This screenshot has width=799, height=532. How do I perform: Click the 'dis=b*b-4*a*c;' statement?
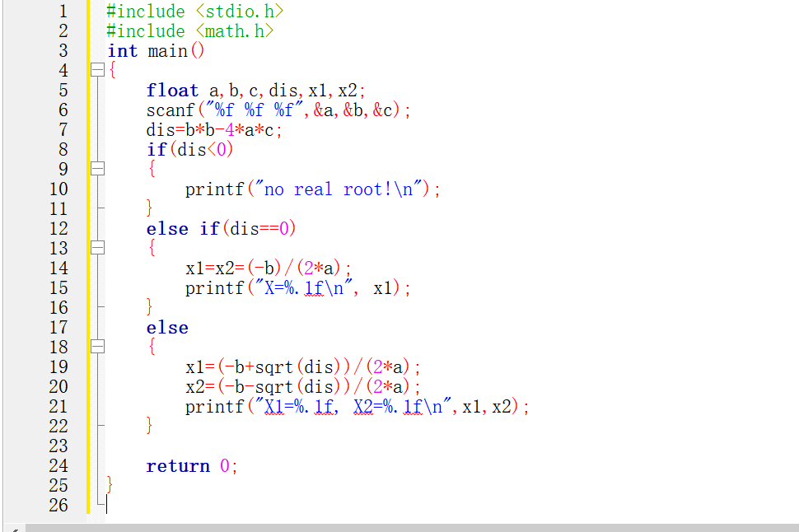pyautogui.click(x=214, y=130)
